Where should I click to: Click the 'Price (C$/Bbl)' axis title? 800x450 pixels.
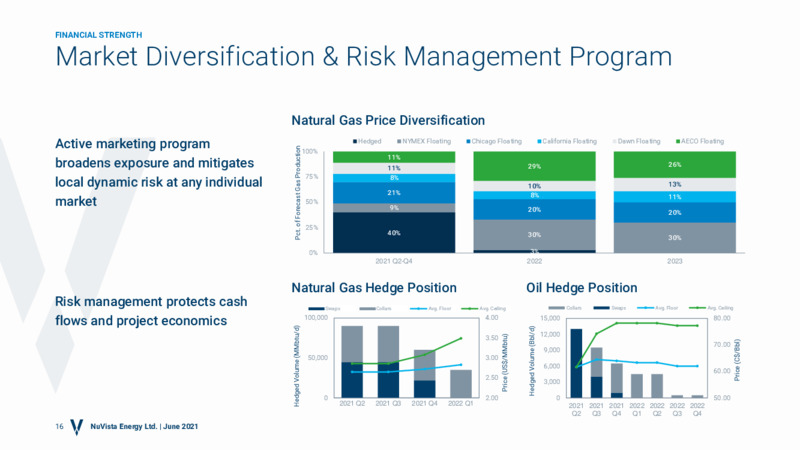tap(737, 360)
